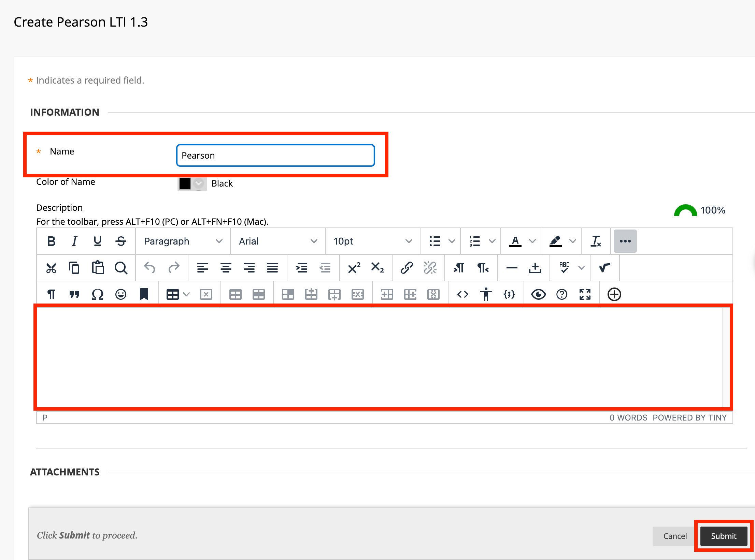The height and width of the screenshot is (560, 755).
Task: Redo the last edit
Action: pos(173,268)
